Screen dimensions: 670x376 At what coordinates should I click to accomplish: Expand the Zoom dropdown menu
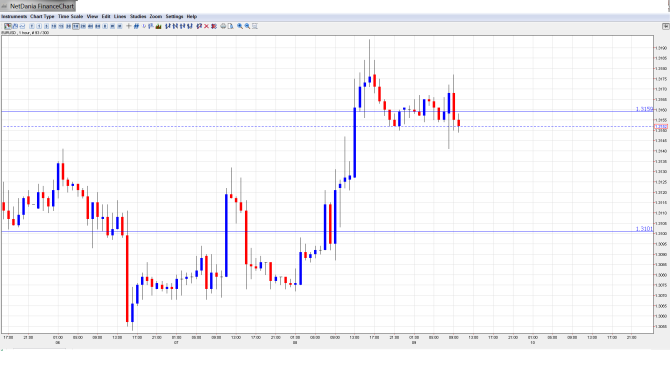click(x=156, y=17)
